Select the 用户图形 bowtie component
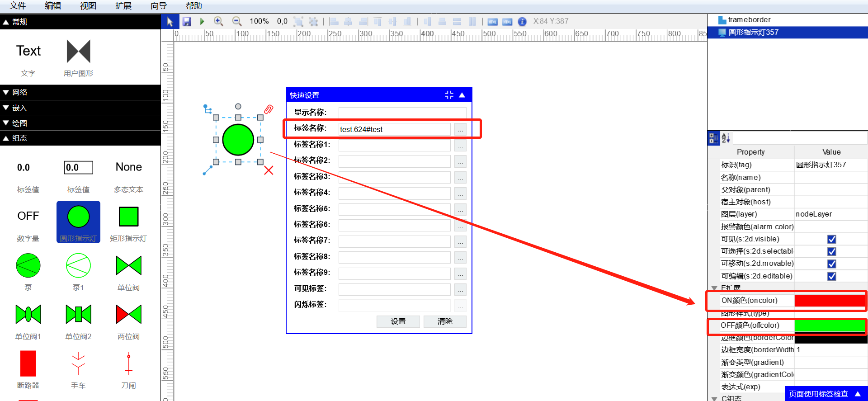 (x=78, y=51)
